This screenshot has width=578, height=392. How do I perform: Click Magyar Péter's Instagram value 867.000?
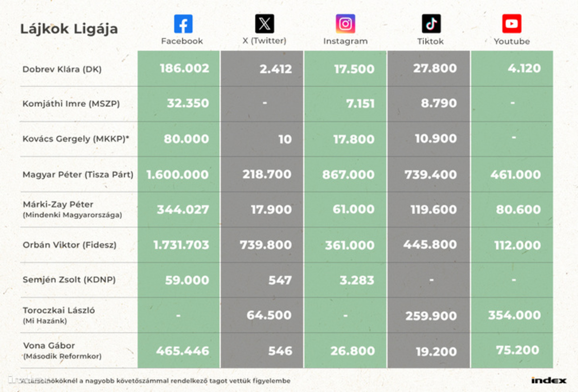tap(348, 175)
